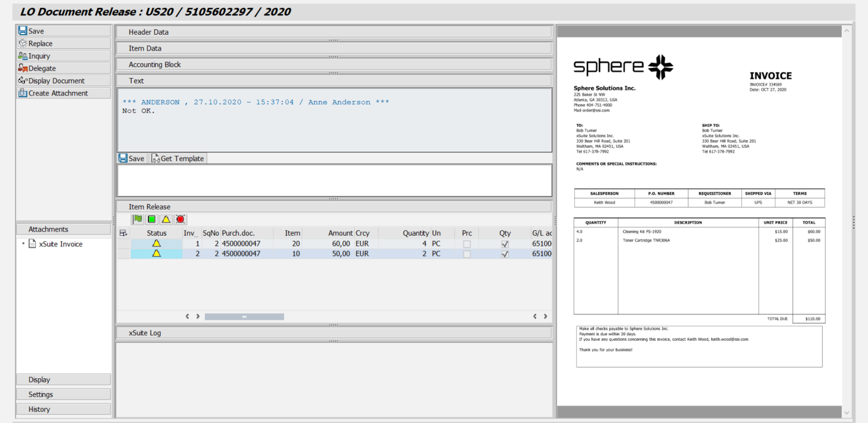Viewport: 868px width, 423px height.
Task: Toggle Prc checkbox for item 20 row
Action: click(467, 244)
